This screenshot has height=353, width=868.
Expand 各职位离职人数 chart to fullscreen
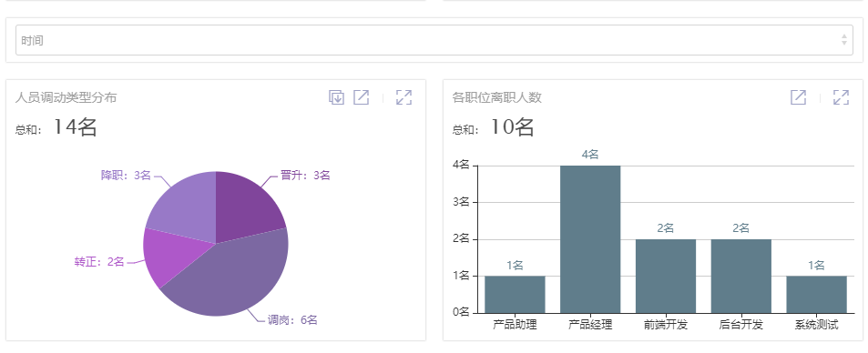[841, 97]
